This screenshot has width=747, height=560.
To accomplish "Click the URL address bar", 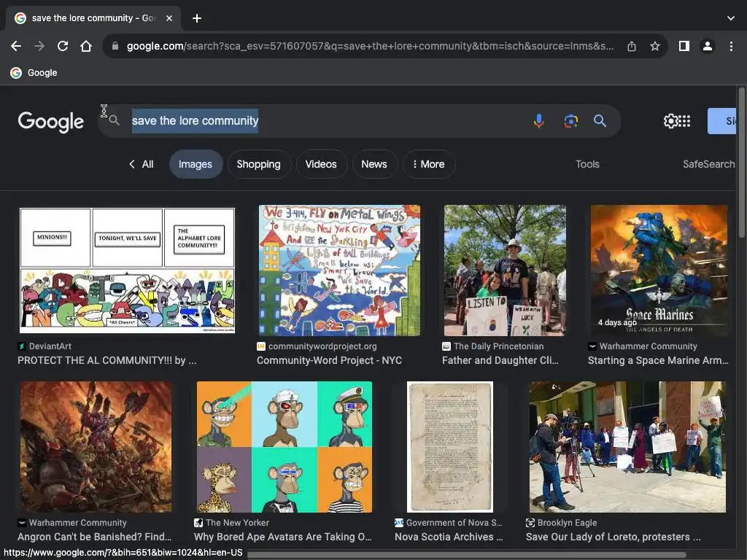I will pos(370,46).
